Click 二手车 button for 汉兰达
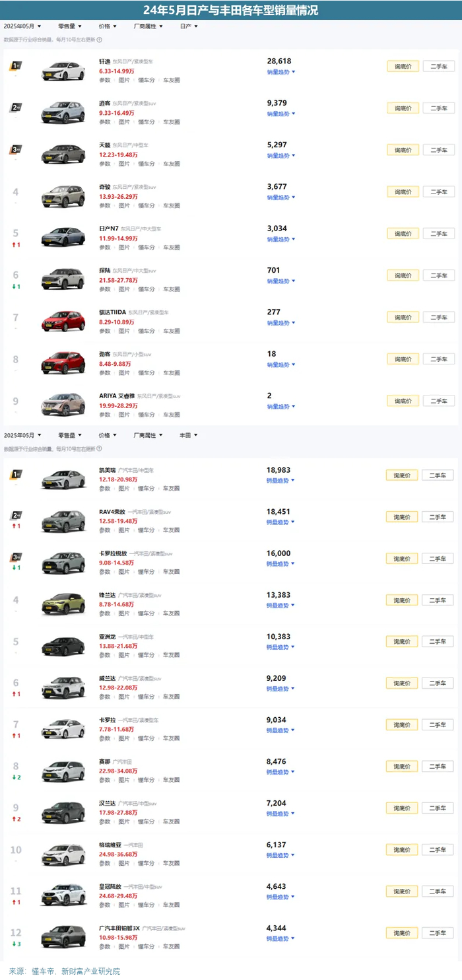The width and height of the screenshot is (462, 980). coord(438,808)
